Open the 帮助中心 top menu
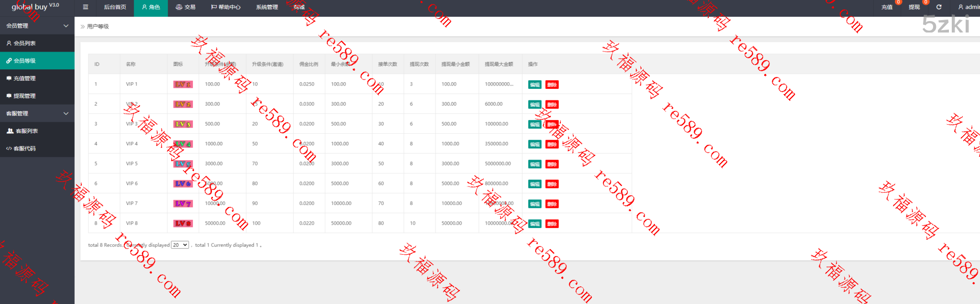980x304 pixels. (226, 7)
